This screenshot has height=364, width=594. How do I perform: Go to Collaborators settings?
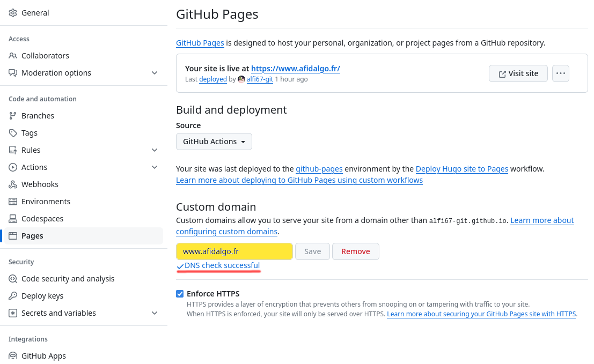45,56
